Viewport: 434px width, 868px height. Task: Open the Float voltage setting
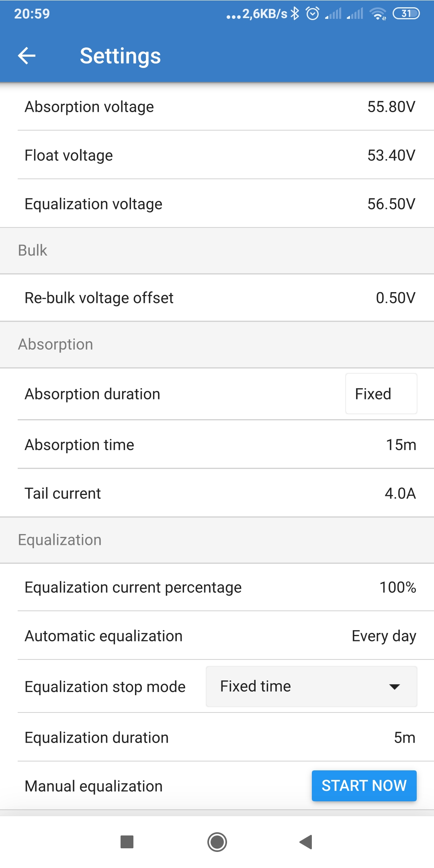[x=217, y=156]
